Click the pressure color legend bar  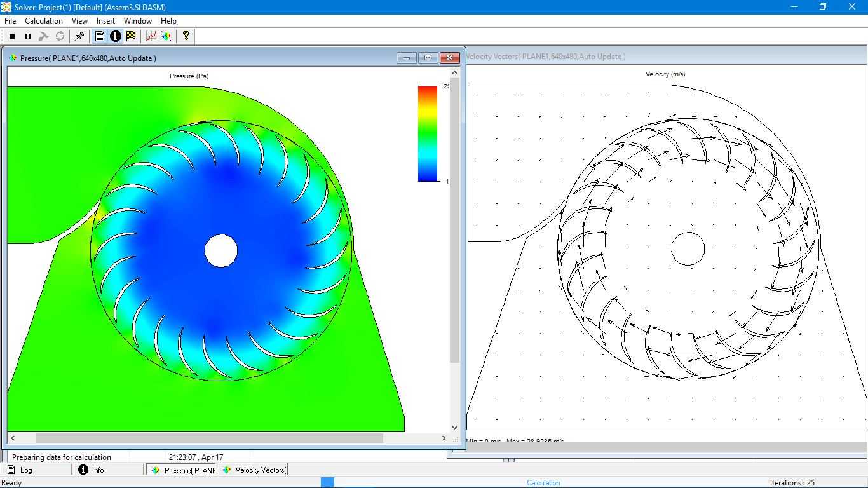point(428,133)
